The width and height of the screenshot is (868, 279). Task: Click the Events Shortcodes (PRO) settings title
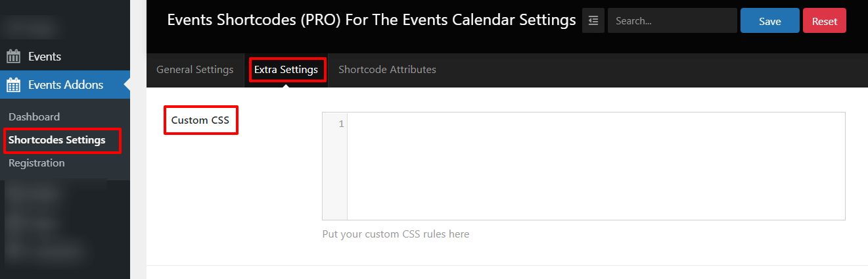[371, 20]
